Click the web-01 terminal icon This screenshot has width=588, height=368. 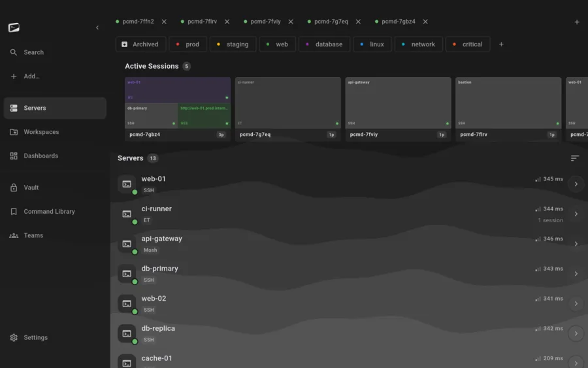[127, 184]
